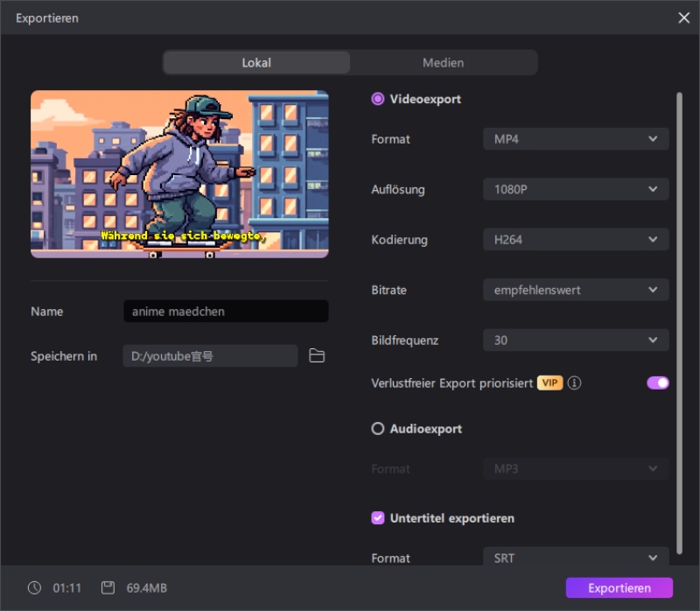Close the Exportieren dialog
This screenshot has width=700, height=611.
pos(683,18)
